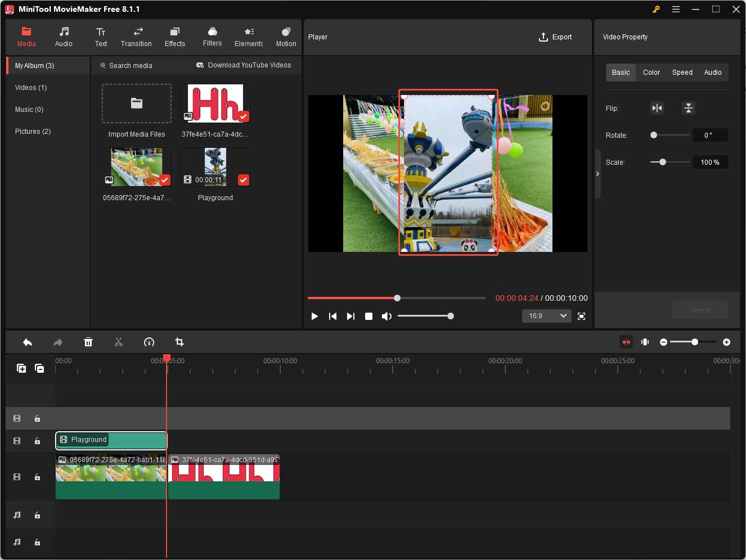
Task: Lock the Playground video track
Action: point(37,441)
